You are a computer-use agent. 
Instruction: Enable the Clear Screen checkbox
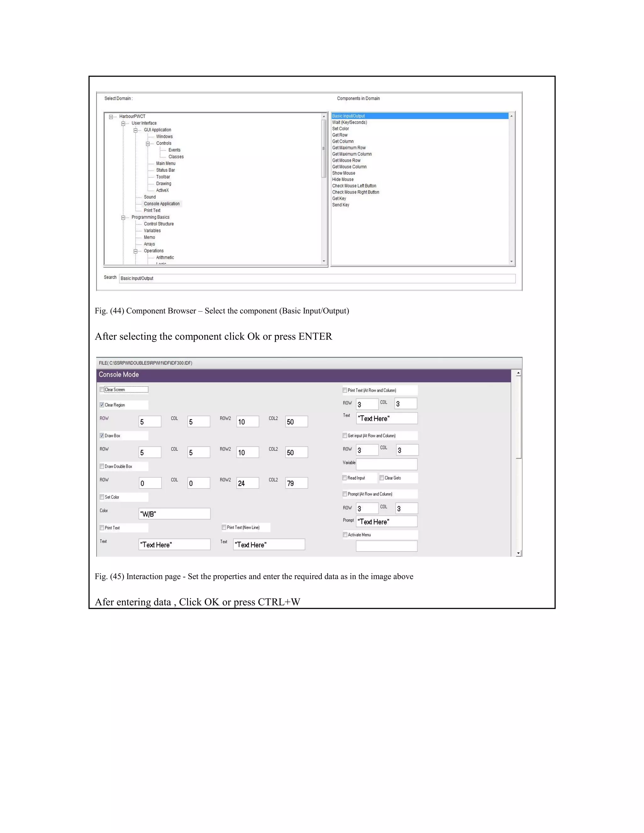[x=102, y=389]
